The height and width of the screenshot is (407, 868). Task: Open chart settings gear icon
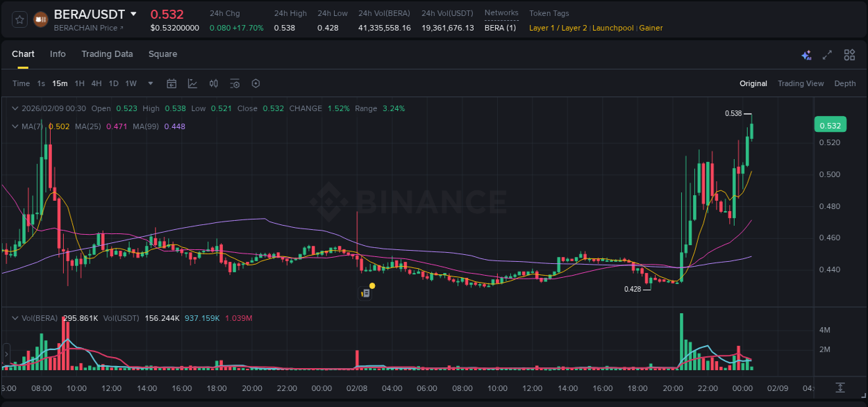(256, 83)
